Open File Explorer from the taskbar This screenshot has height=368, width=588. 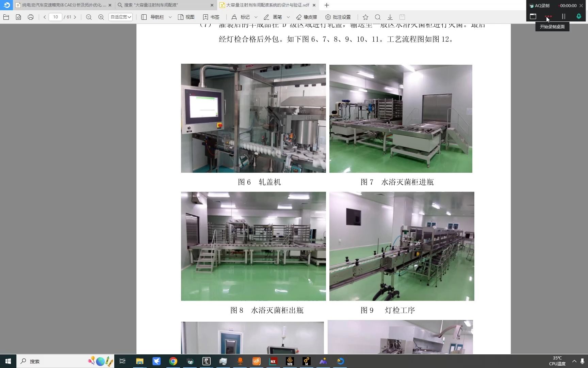click(140, 361)
